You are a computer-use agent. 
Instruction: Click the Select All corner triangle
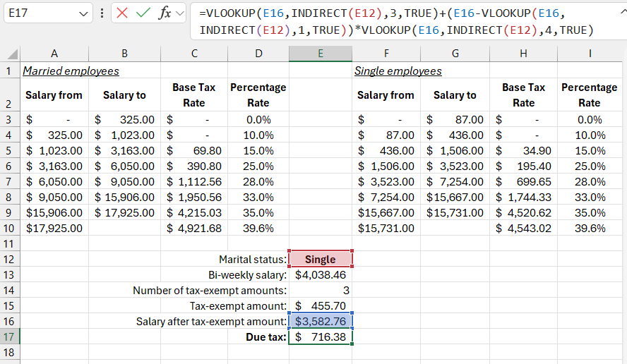coord(10,54)
